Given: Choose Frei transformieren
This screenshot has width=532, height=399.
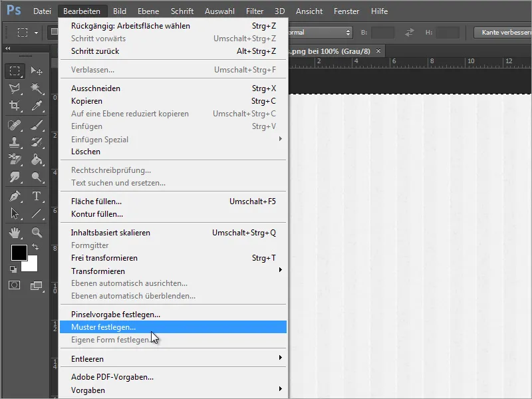Looking at the screenshot, I should pos(173,258).
